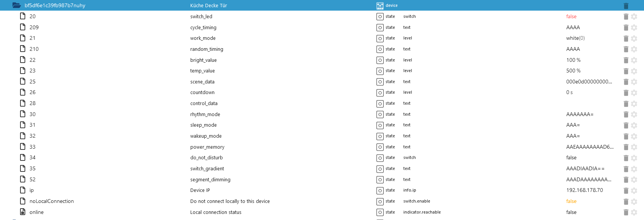Toggle the switch_led false value

(571, 17)
